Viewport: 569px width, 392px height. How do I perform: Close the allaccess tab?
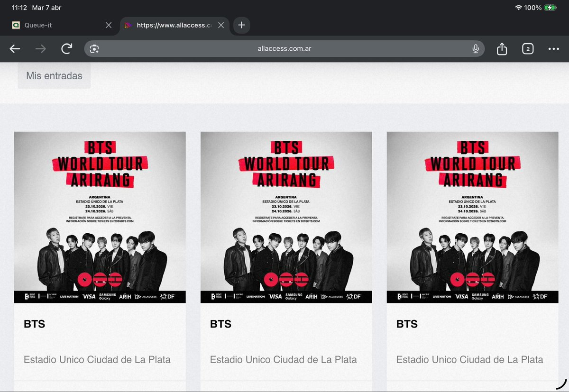221,25
